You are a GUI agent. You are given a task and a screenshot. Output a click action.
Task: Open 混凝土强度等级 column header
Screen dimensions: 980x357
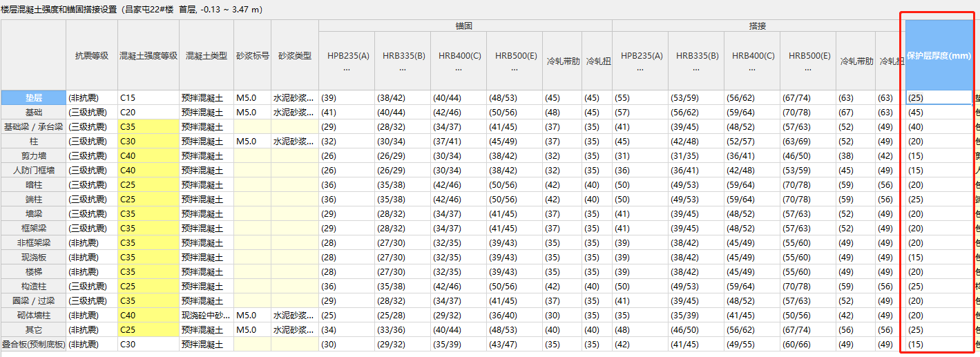148,55
